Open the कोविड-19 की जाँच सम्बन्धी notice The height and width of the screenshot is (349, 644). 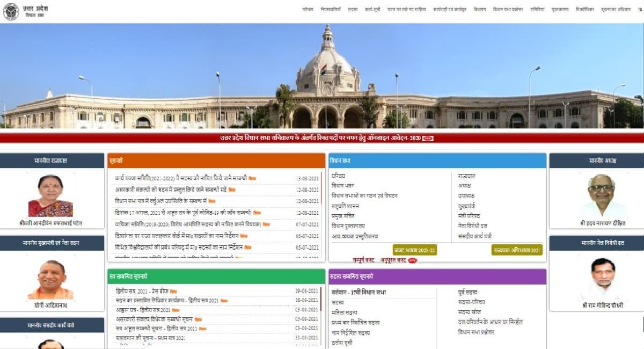183,213
